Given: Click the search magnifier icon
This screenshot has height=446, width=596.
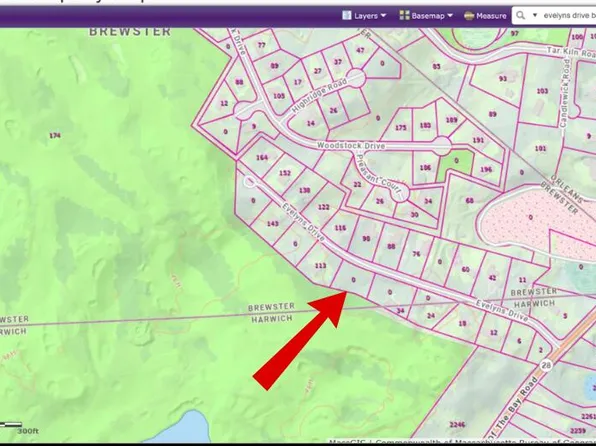Looking at the screenshot, I should (521, 15).
